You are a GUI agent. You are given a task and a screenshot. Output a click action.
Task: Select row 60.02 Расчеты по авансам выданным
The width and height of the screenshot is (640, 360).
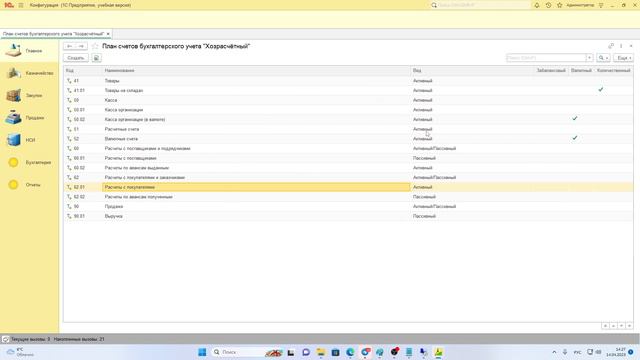coord(348,168)
